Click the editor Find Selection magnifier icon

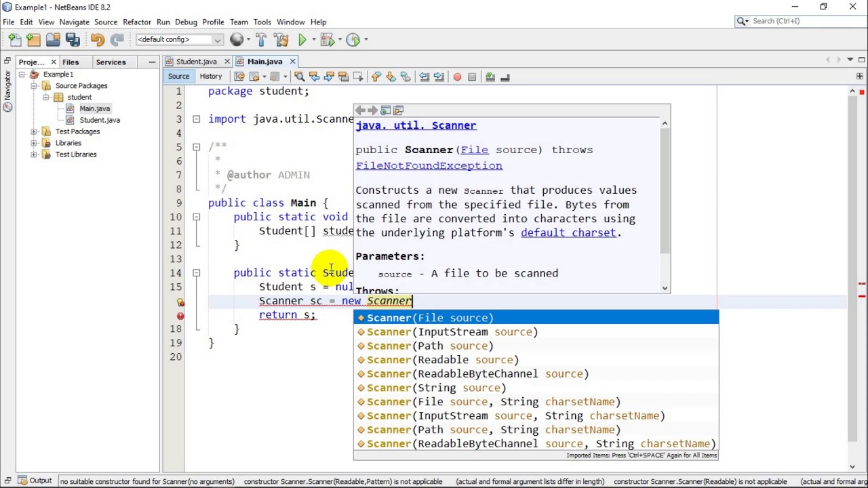(299, 77)
